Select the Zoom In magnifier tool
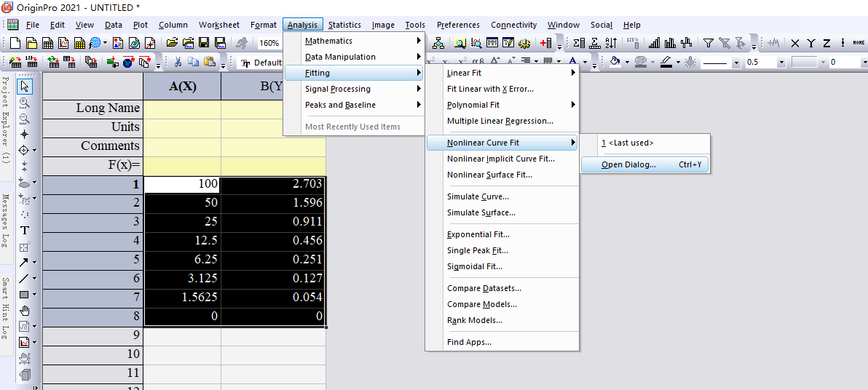Screen dimensions: 868x390 tap(24, 103)
